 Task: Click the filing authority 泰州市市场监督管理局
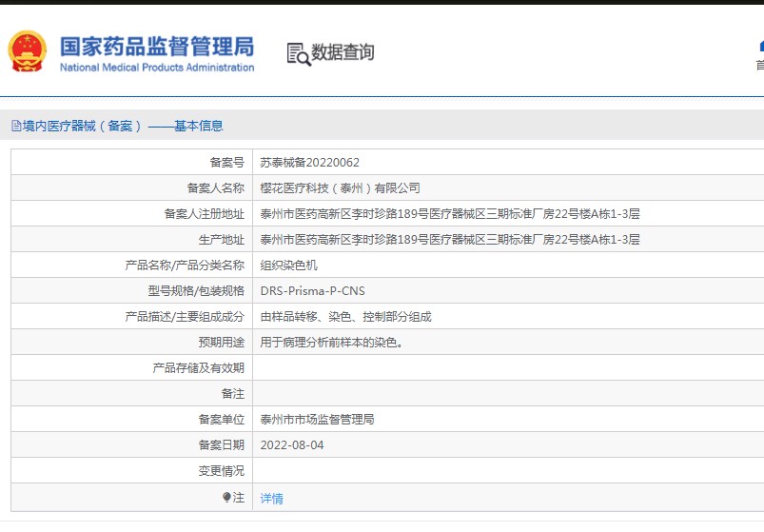[317, 420]
